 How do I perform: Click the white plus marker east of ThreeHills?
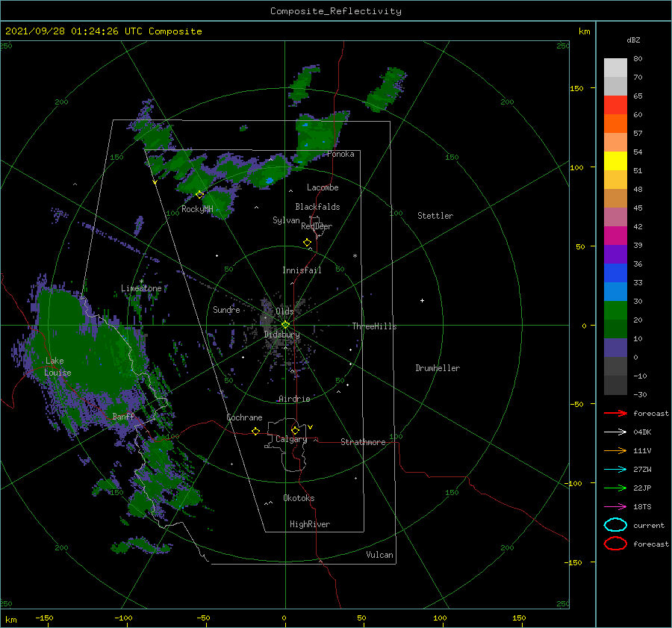pyautogui.click(x=422, y=300)
